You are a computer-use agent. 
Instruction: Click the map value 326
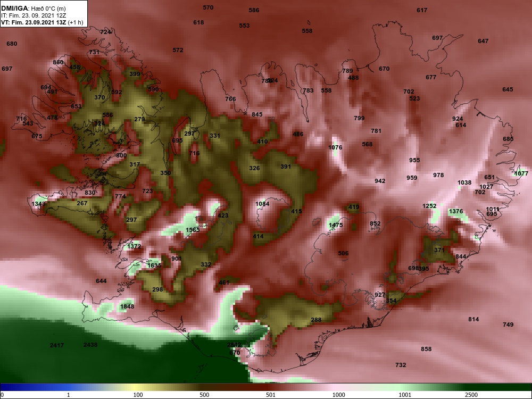coord(254,168)
